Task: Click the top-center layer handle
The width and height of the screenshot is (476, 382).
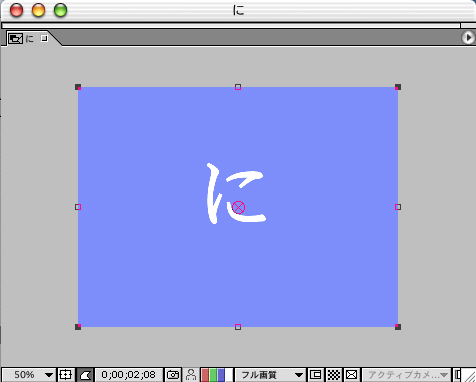Action: [238, 87]
